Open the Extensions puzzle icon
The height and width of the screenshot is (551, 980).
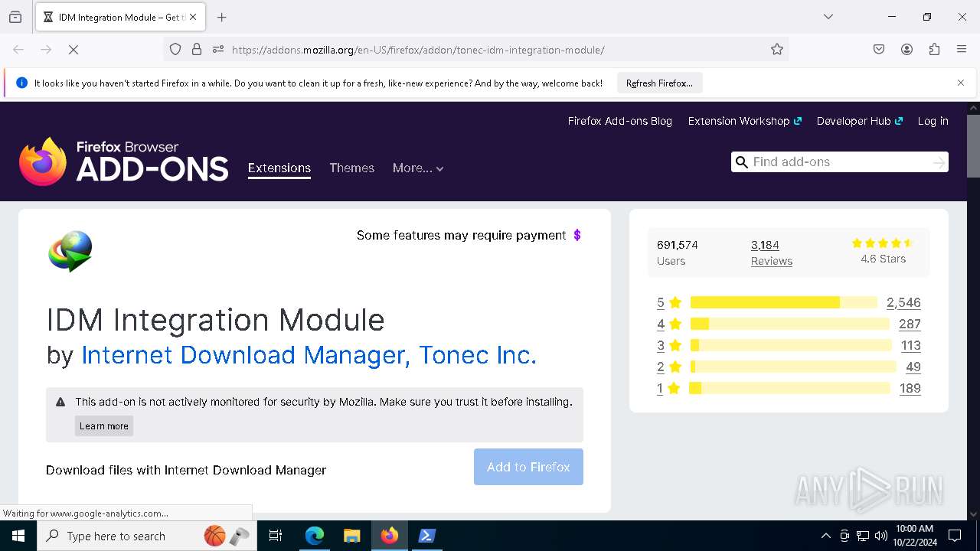point(934,50)
